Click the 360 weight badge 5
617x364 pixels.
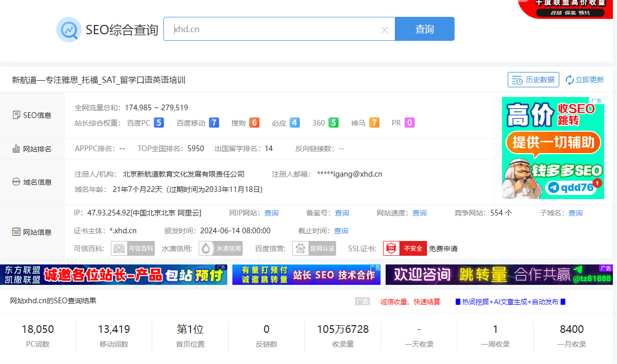(x=334, y=123)
